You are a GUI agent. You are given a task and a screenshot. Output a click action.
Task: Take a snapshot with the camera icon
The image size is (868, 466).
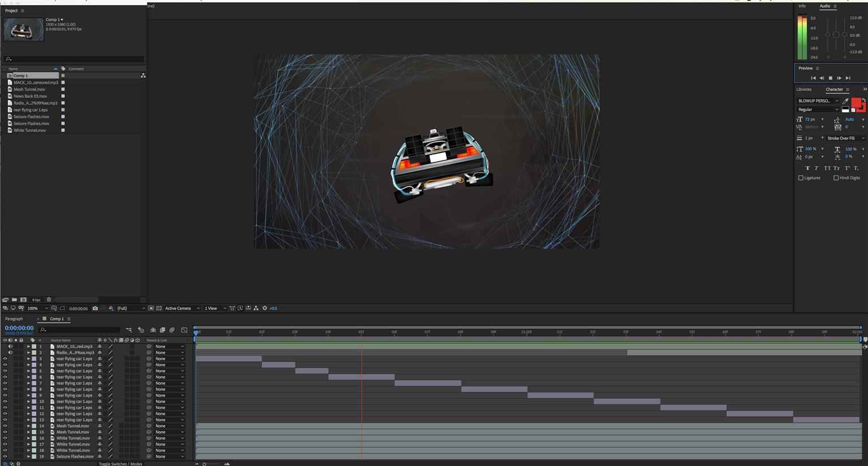coord(95,308)
